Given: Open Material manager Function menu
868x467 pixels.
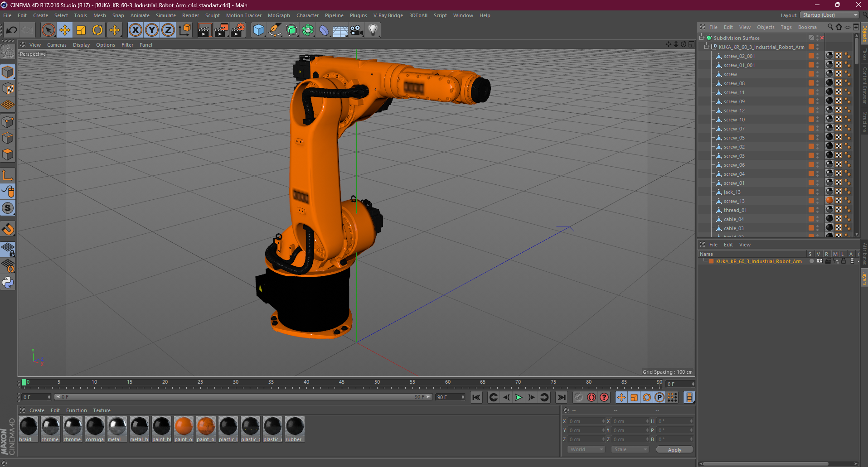Looking at the screenshot, I should 76,410.
